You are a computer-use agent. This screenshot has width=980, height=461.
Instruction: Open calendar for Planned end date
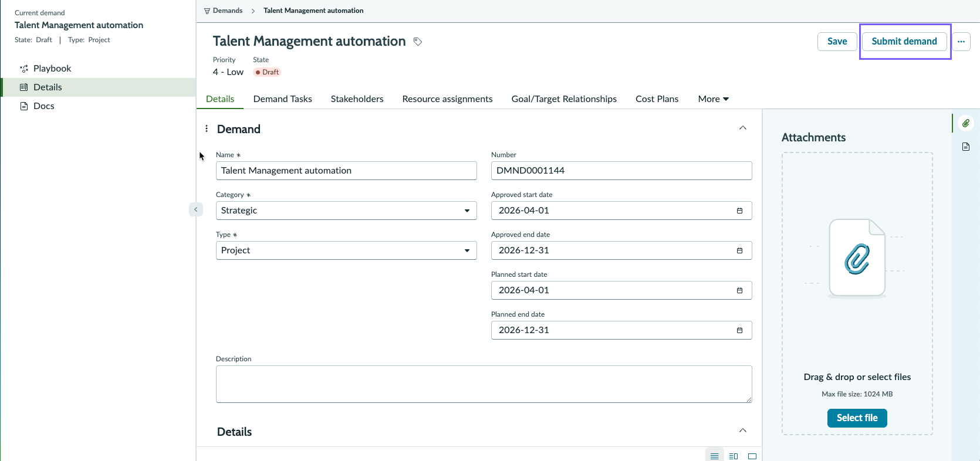[x=739, y=330]
